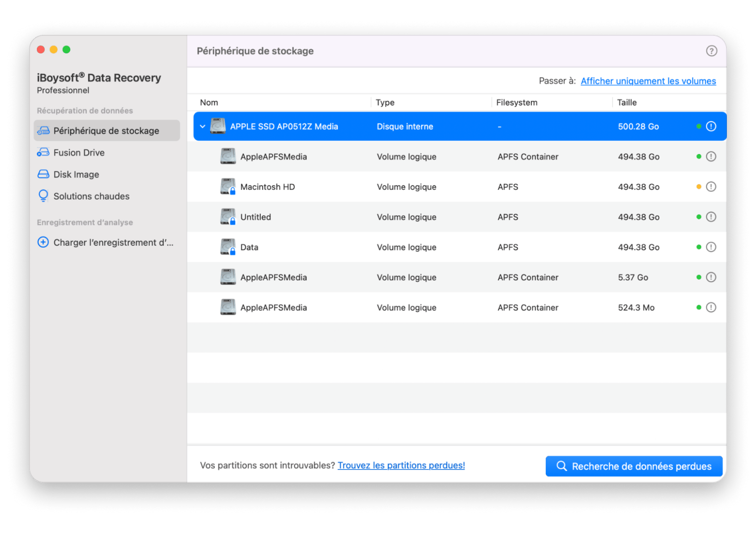
Task: Click disk icon of 524.3 Mo AppleAPFSMedia
Action: pos(228,307)
